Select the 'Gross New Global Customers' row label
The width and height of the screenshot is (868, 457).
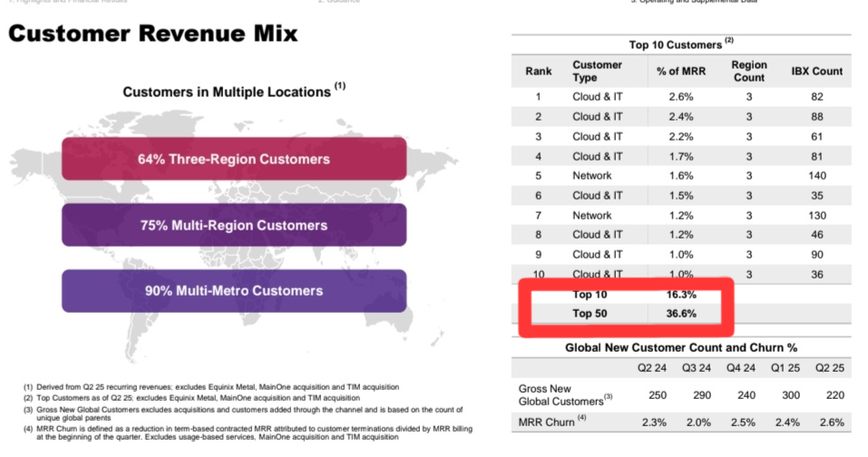click(565, 395)
